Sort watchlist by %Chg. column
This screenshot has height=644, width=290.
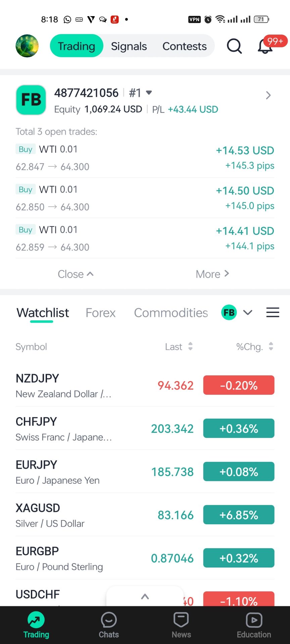click(255, 346)
